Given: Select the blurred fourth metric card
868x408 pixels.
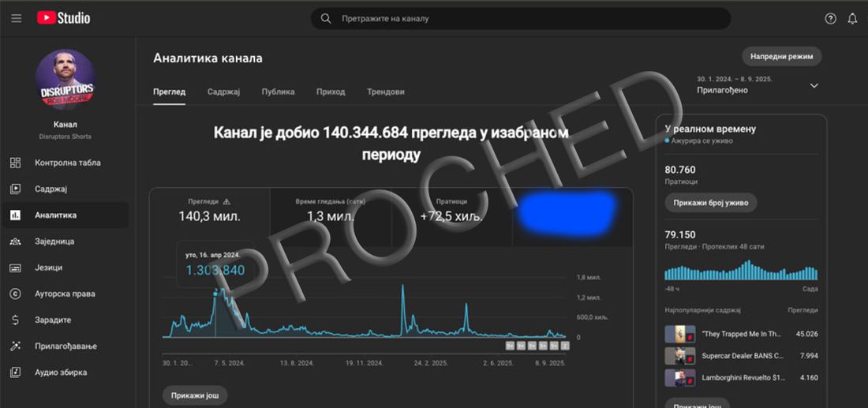Looking at the screenshot, I should 572,217.
